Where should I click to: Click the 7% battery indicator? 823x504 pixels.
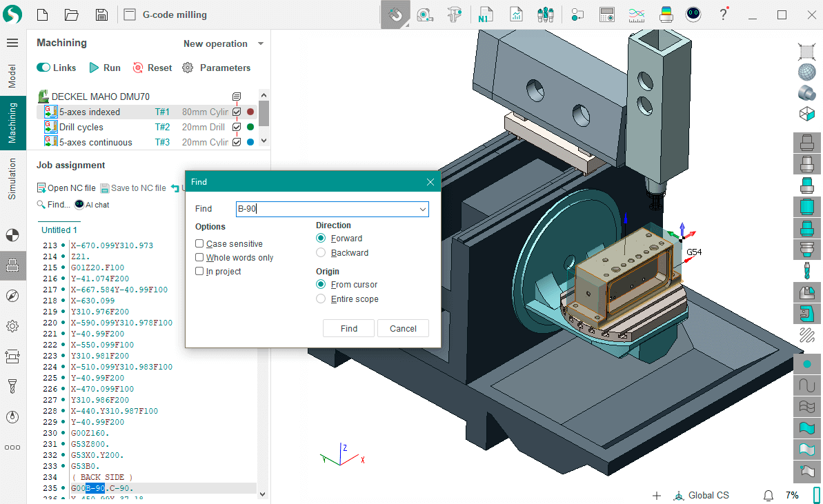pyautogui.click(x=791, y=495)
